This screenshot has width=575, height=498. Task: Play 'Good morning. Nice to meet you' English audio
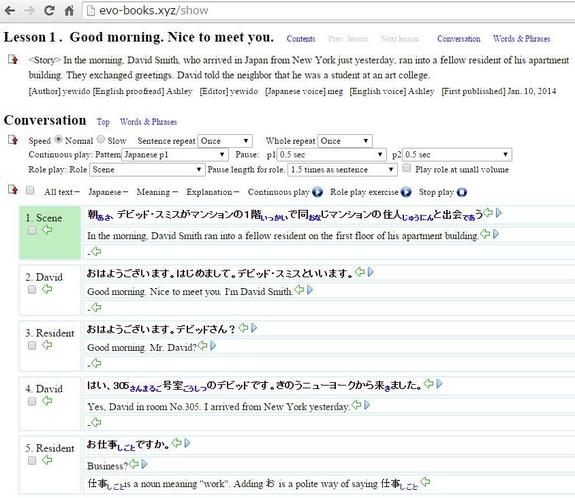click(x=310, y=290)
